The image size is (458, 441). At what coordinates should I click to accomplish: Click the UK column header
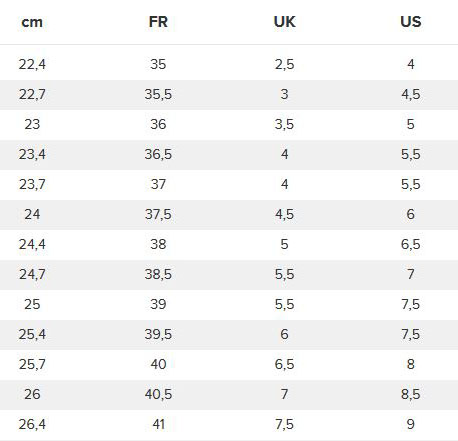pos(284,22)
